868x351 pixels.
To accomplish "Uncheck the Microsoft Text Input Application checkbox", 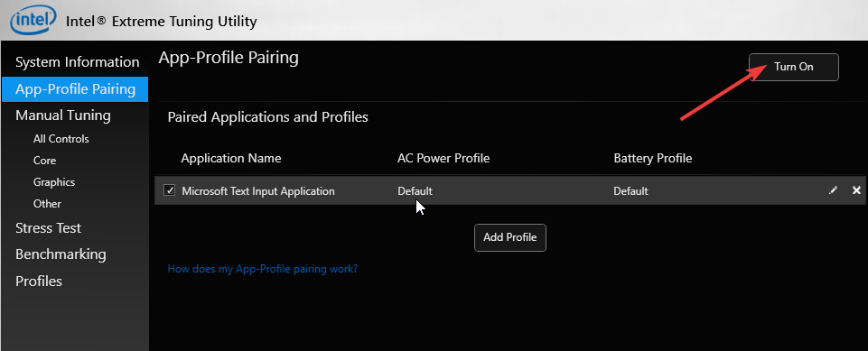I will (x=170, y=190).
